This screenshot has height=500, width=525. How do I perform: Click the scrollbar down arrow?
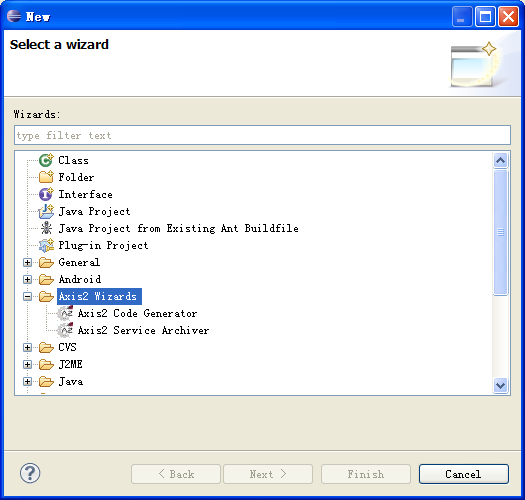(501, 385)
